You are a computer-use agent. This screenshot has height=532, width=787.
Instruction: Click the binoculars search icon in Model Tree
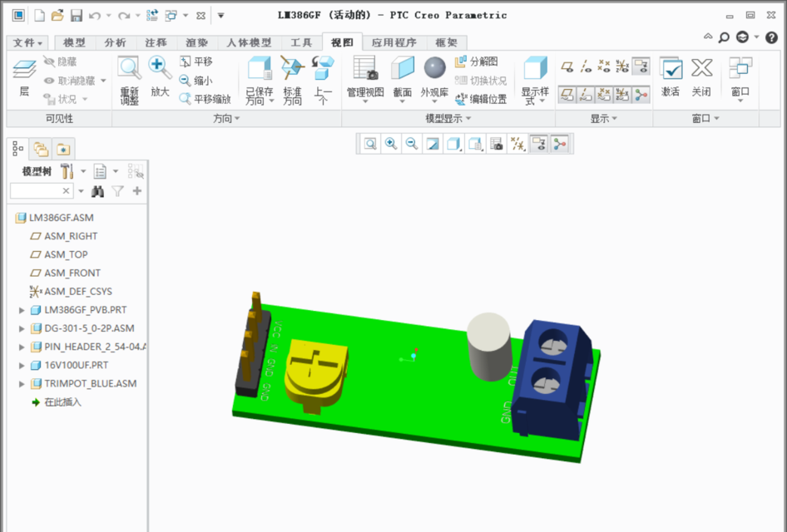(x=98, y=190)
